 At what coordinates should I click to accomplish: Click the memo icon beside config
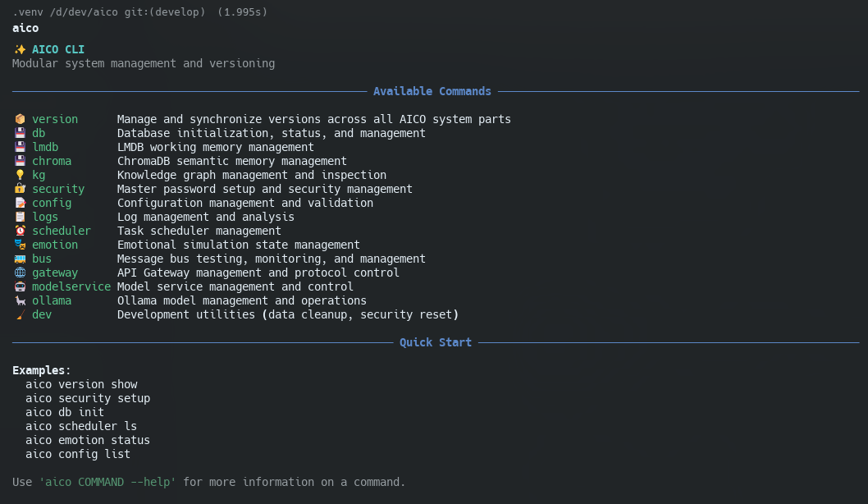20,203
